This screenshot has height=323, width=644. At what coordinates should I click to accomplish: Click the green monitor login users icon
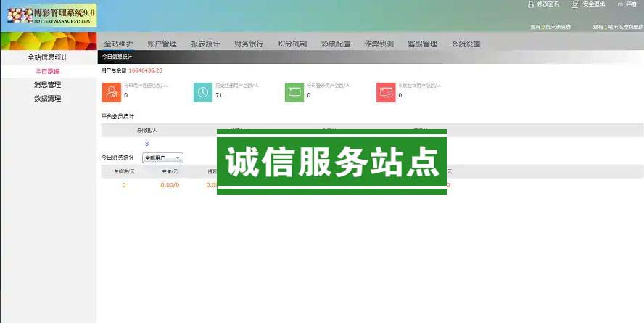pyautogui.click(x=294, y=92)
